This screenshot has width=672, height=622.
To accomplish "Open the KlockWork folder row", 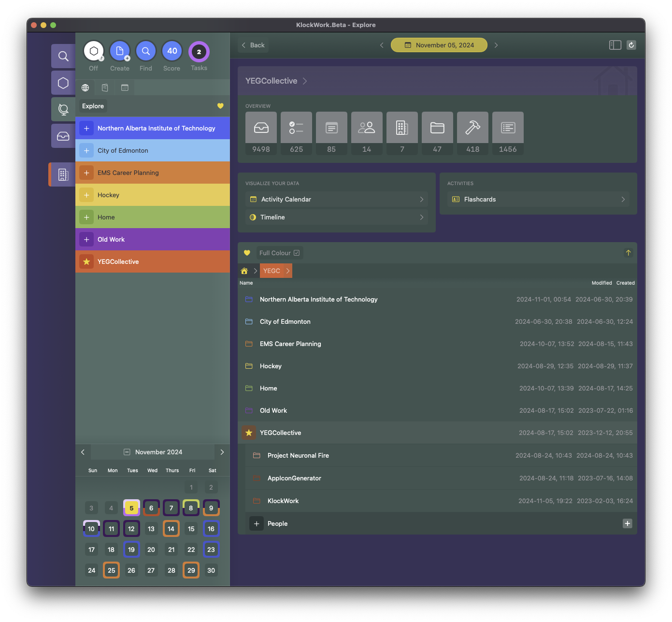I will coord(441,501).
